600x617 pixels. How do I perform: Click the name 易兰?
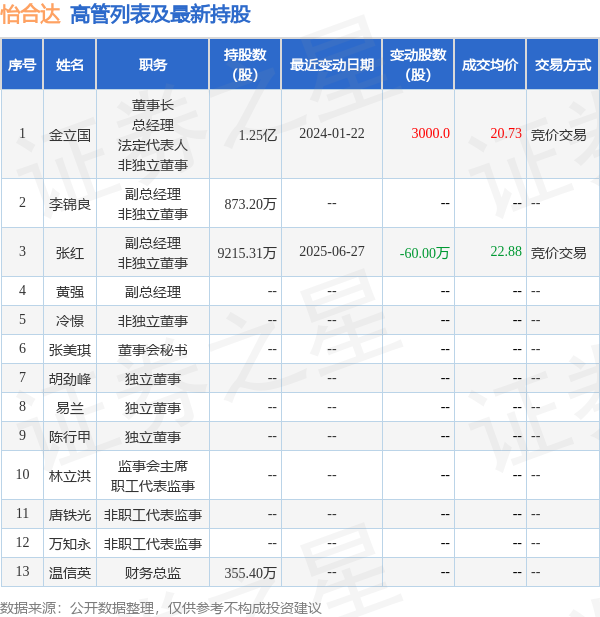70,408
